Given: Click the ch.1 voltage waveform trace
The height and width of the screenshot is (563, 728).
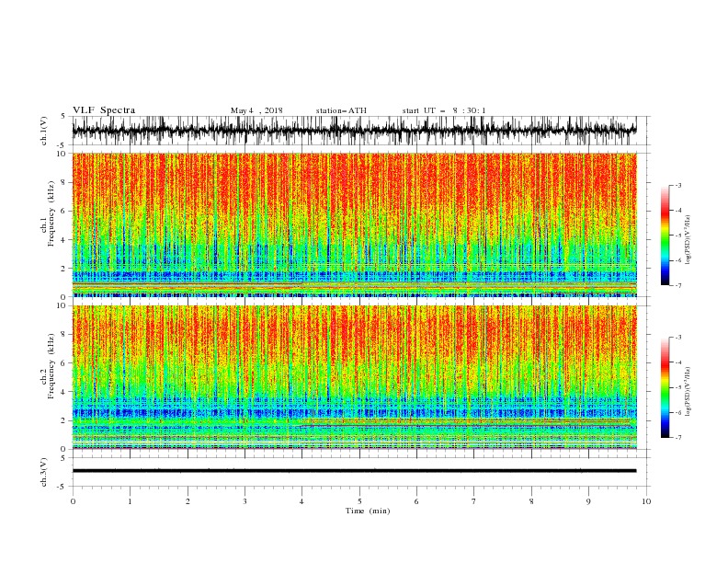Looking at the screenshot, I should (354, 131).
